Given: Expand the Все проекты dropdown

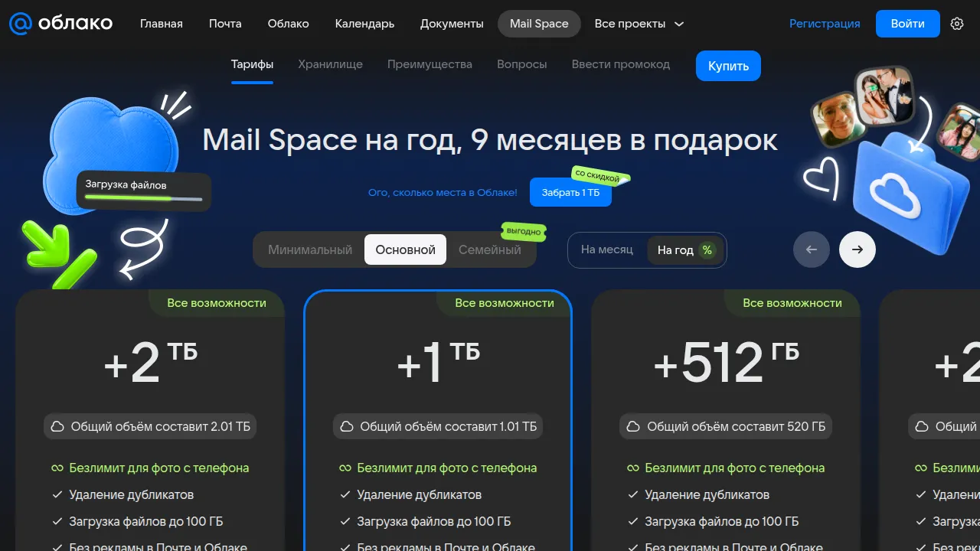Looking at the screenshot, I should pos(639,24).
